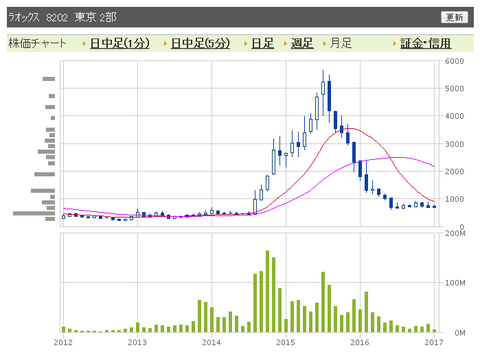The image size is (480, 363).
Task: Click the orange arrow before 月足
Action: (x=324, y=44)
